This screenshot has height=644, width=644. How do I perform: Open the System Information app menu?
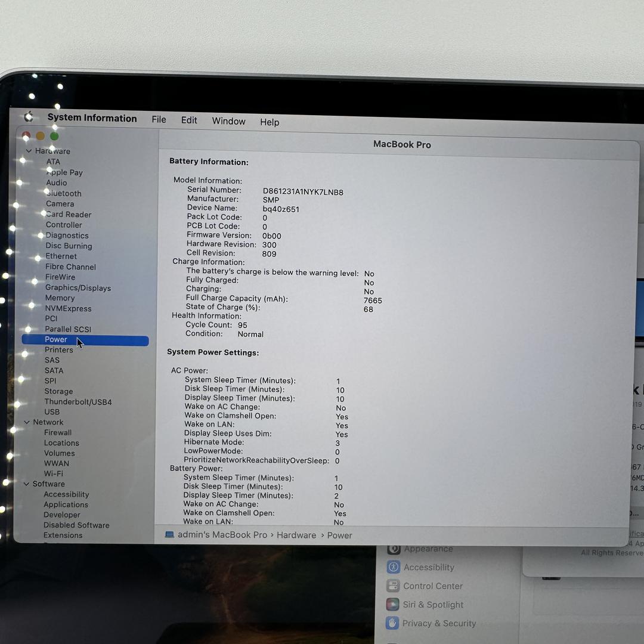pos(92,118)
